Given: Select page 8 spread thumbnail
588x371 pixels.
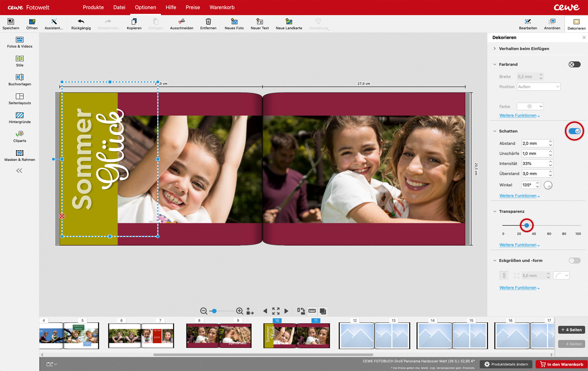Looking at the screenshot, I should click(x=202, y=335).
